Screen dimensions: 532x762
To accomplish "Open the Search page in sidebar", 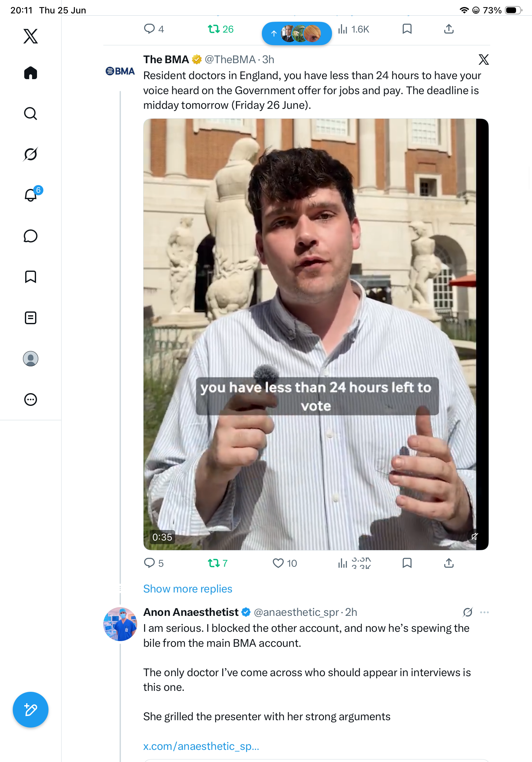I will (31, 114).
